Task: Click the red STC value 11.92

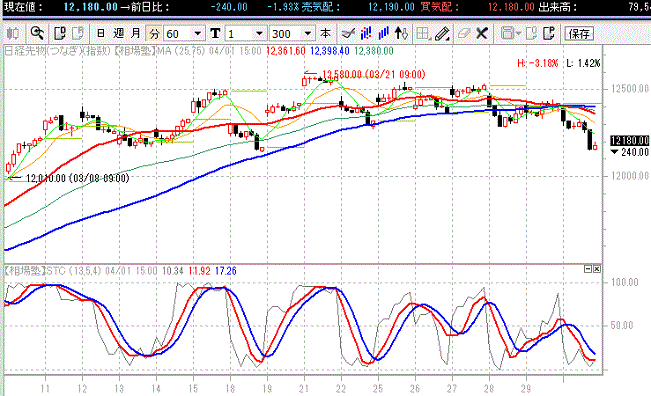Action: coord(199,271)
